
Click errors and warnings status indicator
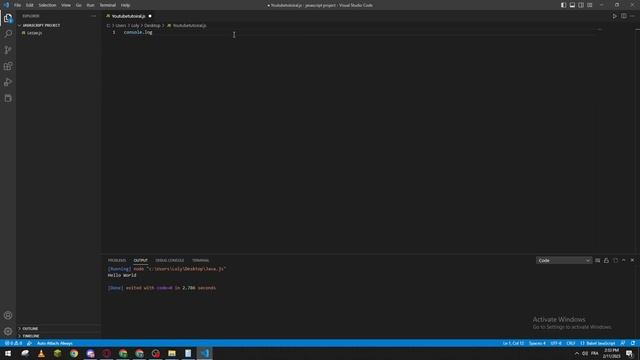[13, 343]
